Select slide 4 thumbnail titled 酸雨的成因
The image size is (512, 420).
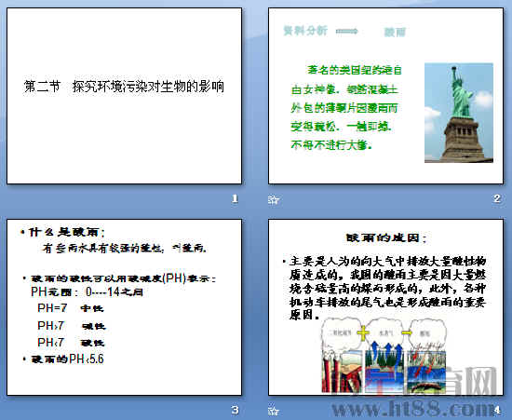pos(385,307)
